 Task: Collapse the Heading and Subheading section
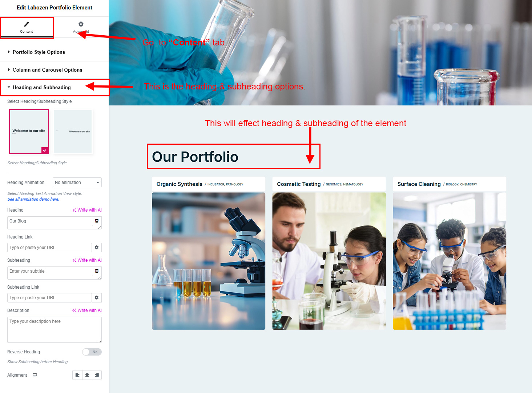tap(41, 88)
